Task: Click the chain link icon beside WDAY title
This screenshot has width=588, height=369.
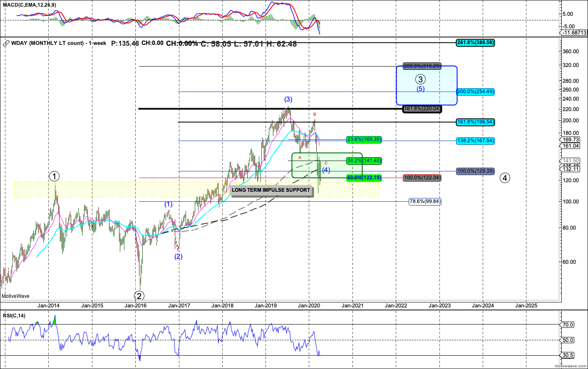Action: click(6, 43)
